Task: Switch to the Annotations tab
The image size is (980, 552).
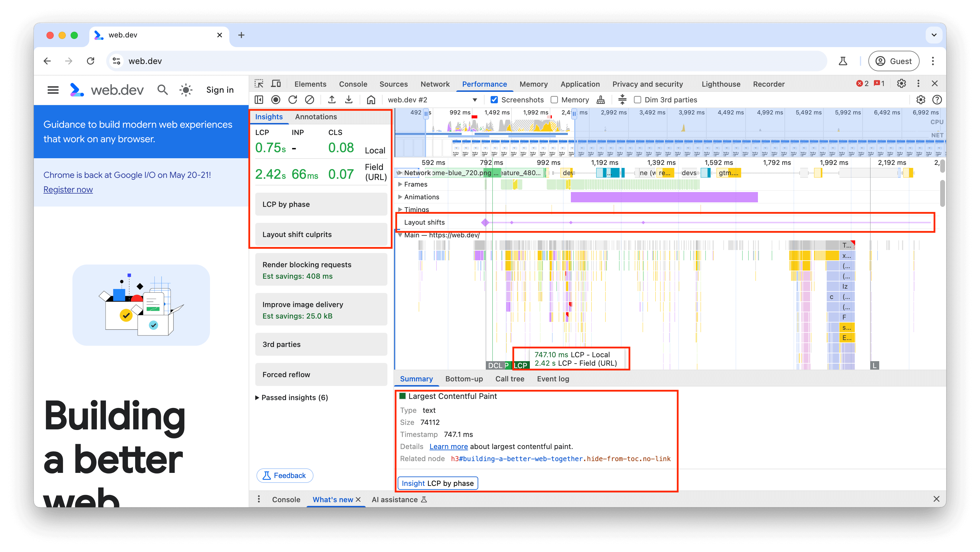Action: (316, 116)
